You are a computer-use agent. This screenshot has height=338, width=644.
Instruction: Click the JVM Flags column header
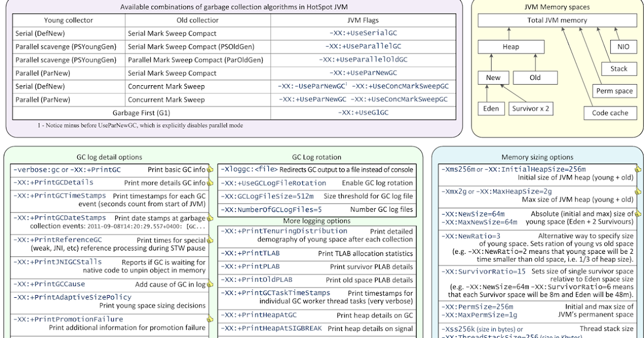click(363, 20)
